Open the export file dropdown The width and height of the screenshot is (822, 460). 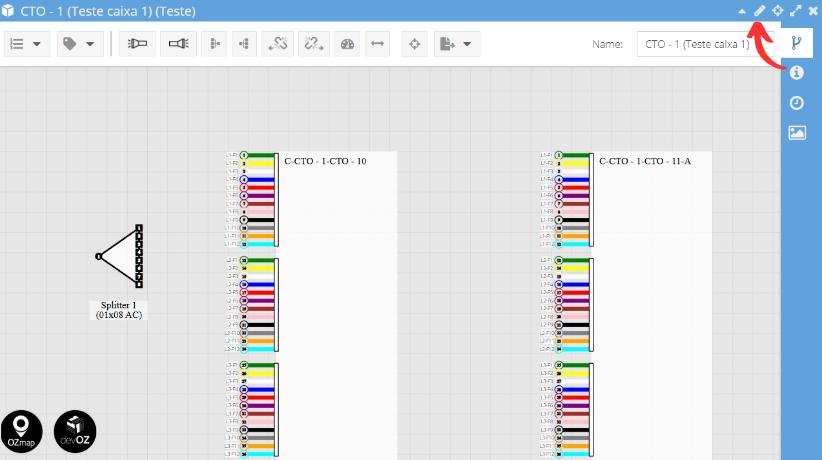457,44
